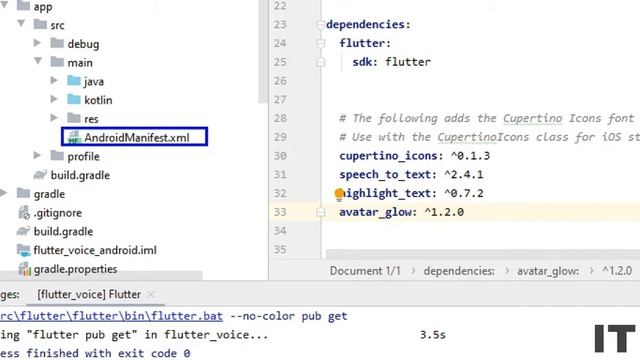Select the res folder row
This screenshot has height=360, width=640.
[91, 119]
